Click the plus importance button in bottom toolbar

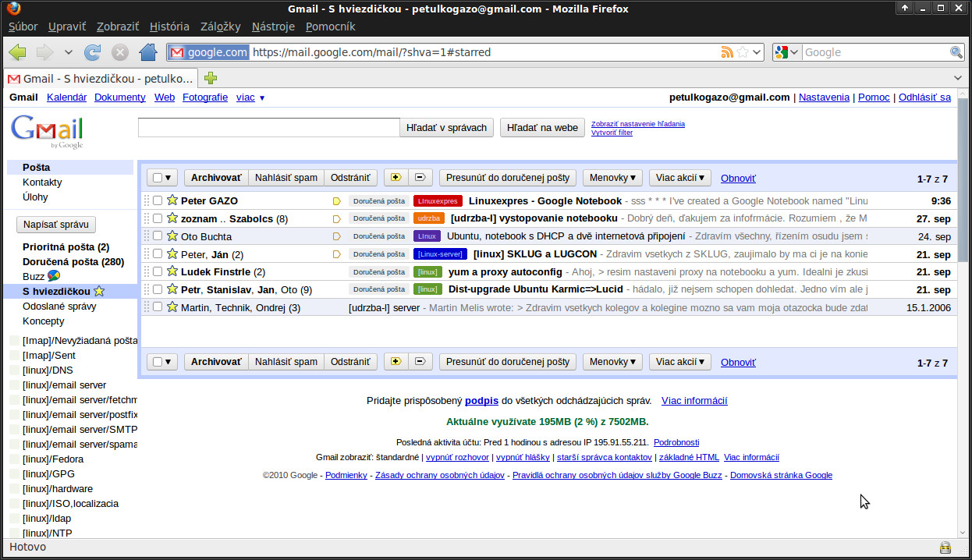[396, 362]
